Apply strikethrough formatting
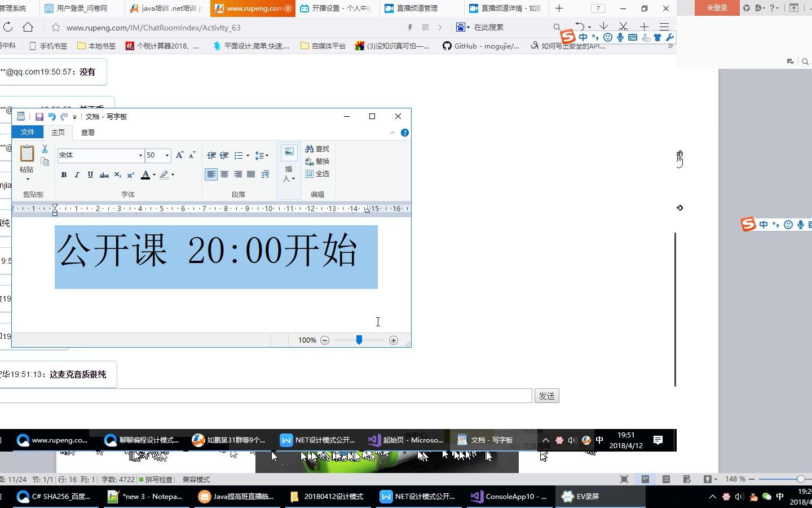812x508 pixels. (104, 175)
